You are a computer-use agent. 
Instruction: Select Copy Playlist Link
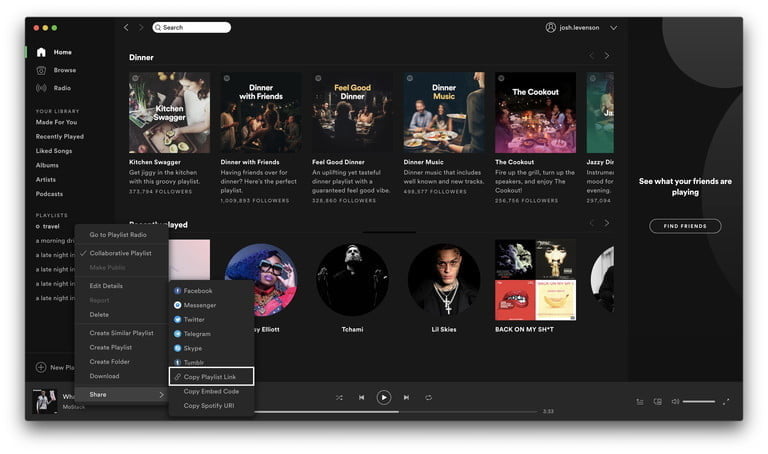click(x=211, y=376)
